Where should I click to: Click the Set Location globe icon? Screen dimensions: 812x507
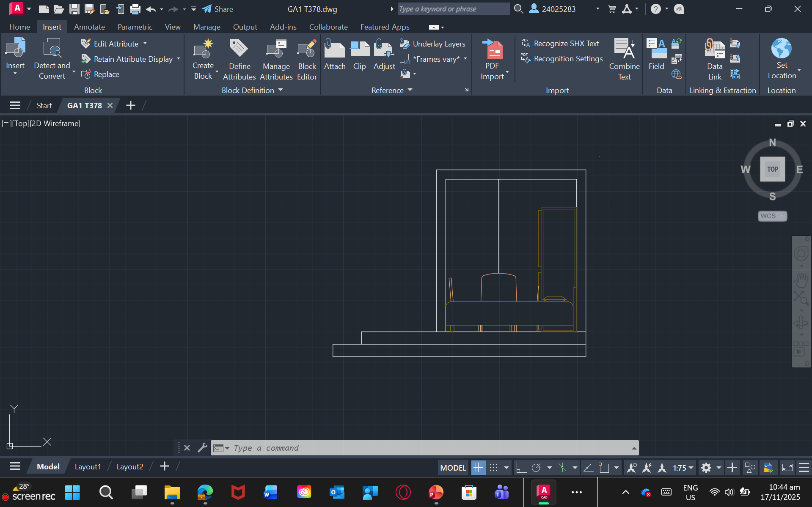coord(781,49)
